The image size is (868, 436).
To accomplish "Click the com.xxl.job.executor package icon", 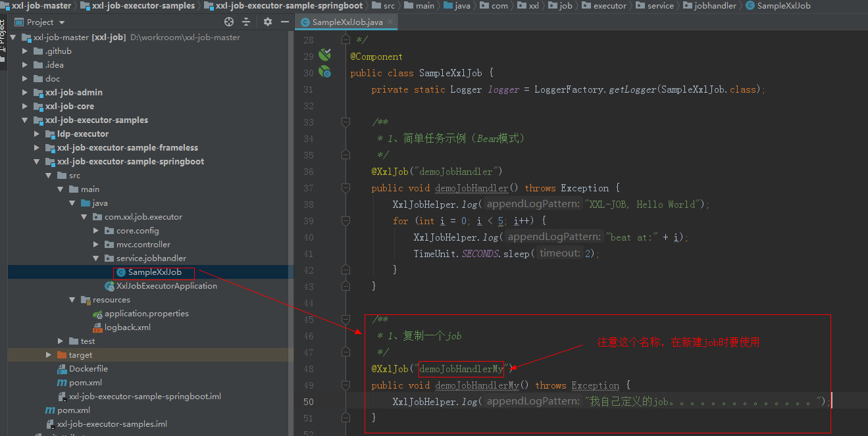I will (x=97, y=217).
